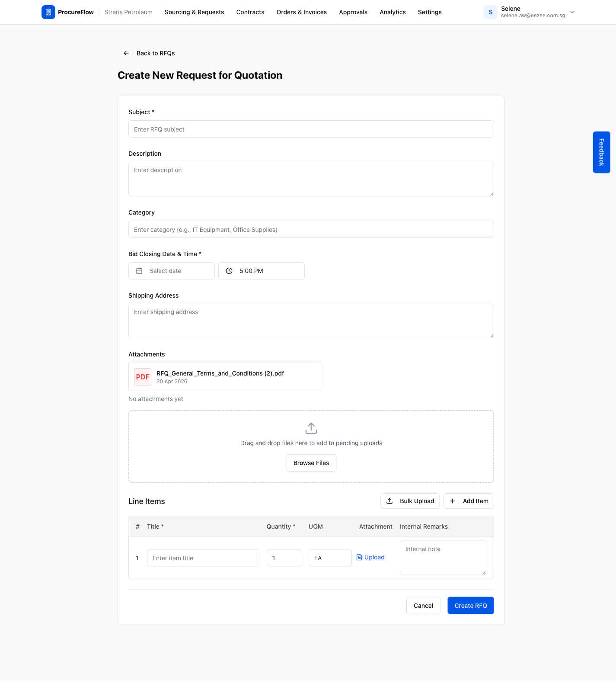Focus the Shipping Address text area
This screenshot has width=616, height=687.
click(311, 321)
